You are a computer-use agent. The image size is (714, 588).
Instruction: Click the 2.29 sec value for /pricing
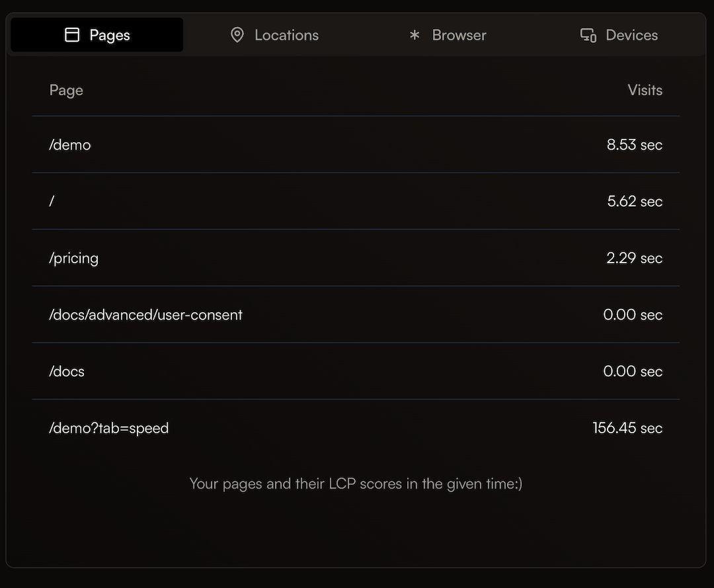634,258
